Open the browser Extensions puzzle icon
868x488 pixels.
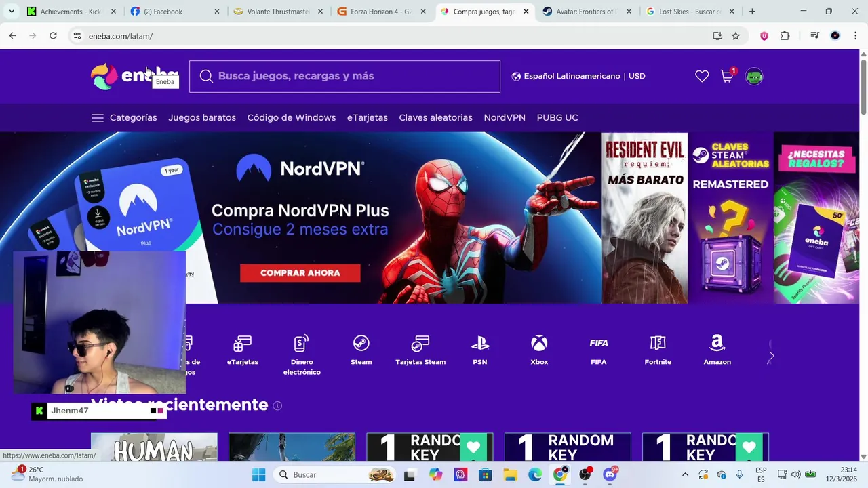coord(785,36)
